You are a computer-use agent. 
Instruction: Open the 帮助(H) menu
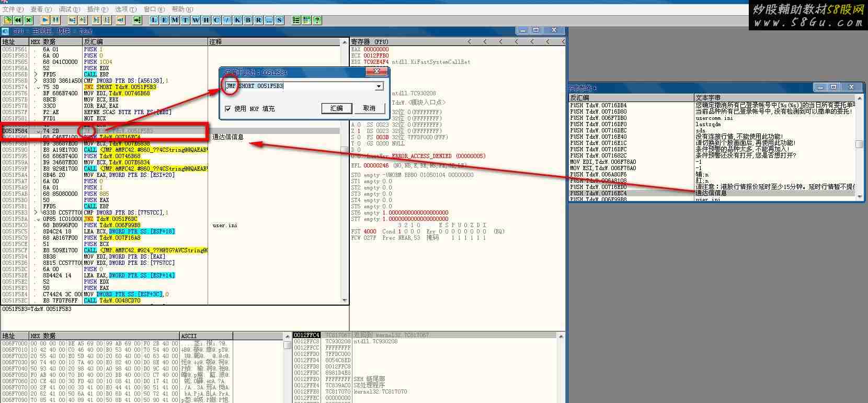pos(182,9)
